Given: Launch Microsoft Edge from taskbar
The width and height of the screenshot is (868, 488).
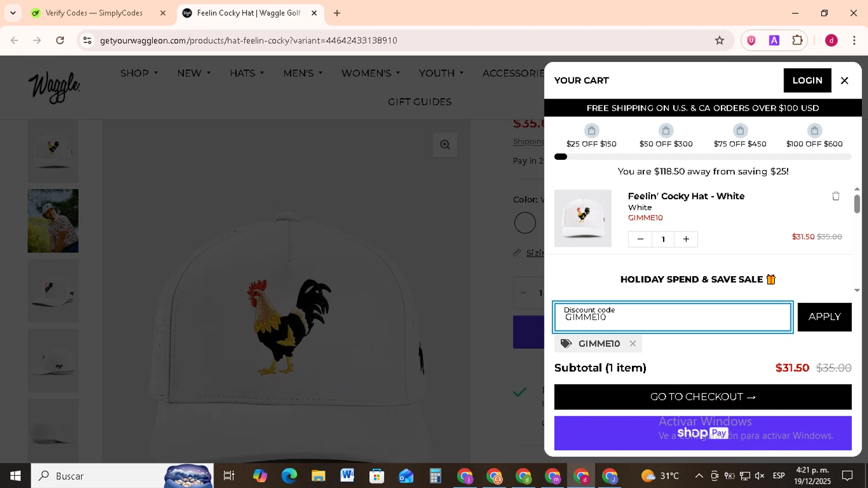Looking at the screenshot, I should click(x=289, y=476).
